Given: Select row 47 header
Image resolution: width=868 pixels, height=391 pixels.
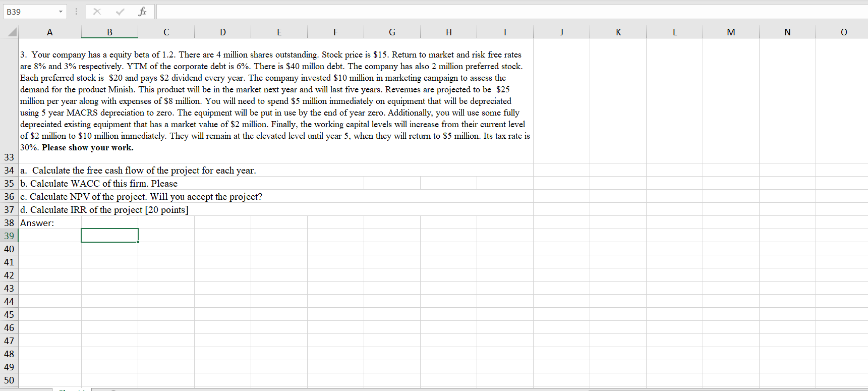Looking at the screenshot, I should point(9,341).
